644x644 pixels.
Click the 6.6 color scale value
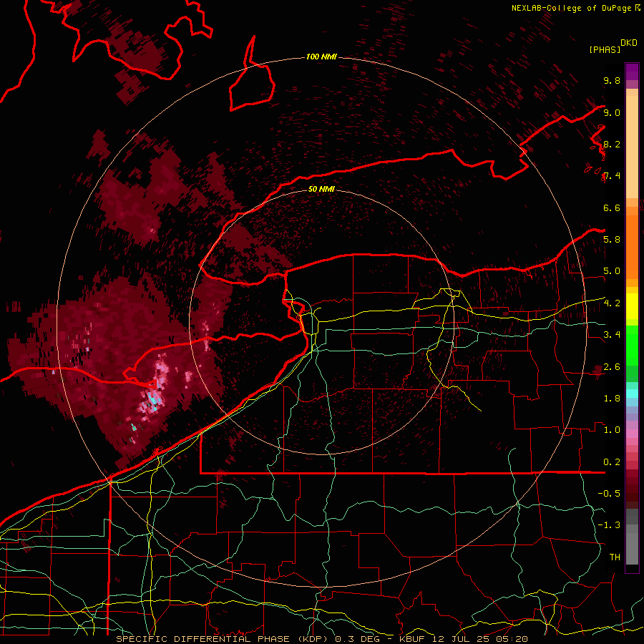[x=612, y=208]
